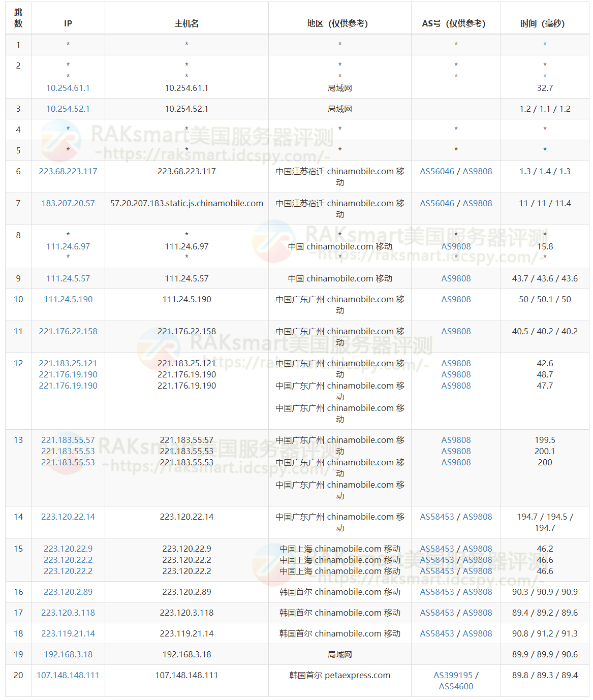Select time value 1.2 / 1.1 / 1.2
593x700 pixels.
point(545,109)
